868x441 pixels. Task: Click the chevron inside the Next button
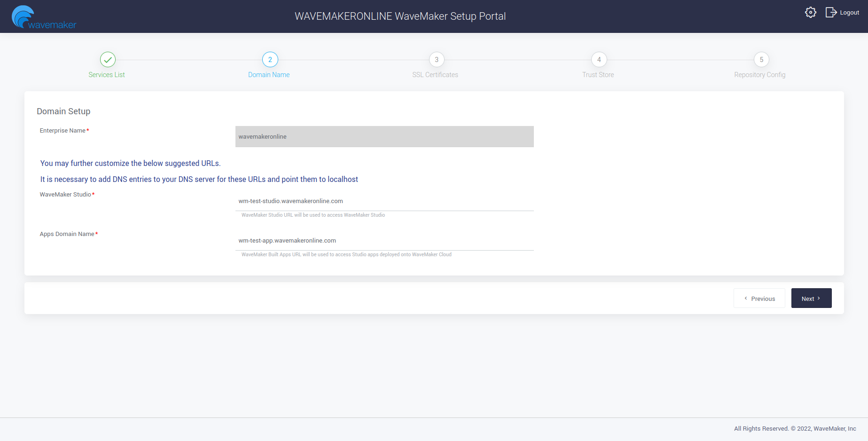click(x=819, y=298)
